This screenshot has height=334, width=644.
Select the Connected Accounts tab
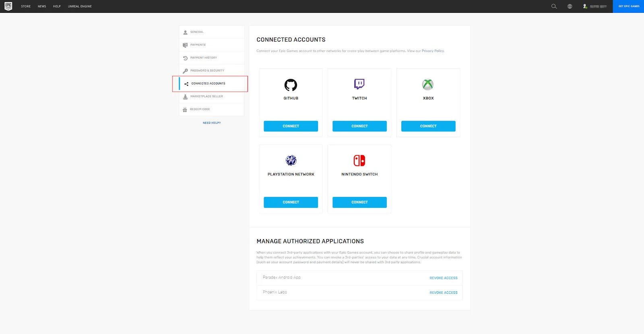[x=212, y=84]
